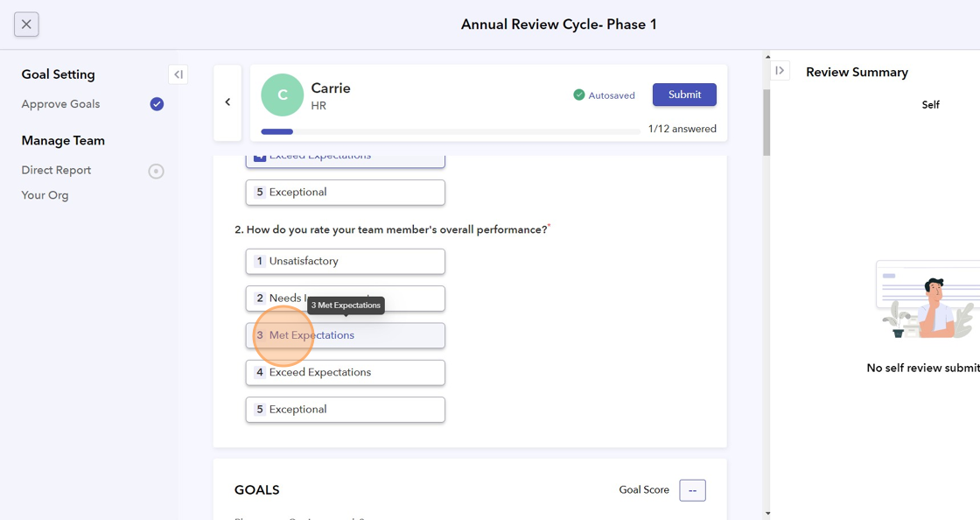Image resolution: width=980 pixels, height=520 pixels.
Task: Select rating 3 Met Expectations
Action: tap(345, 335)
